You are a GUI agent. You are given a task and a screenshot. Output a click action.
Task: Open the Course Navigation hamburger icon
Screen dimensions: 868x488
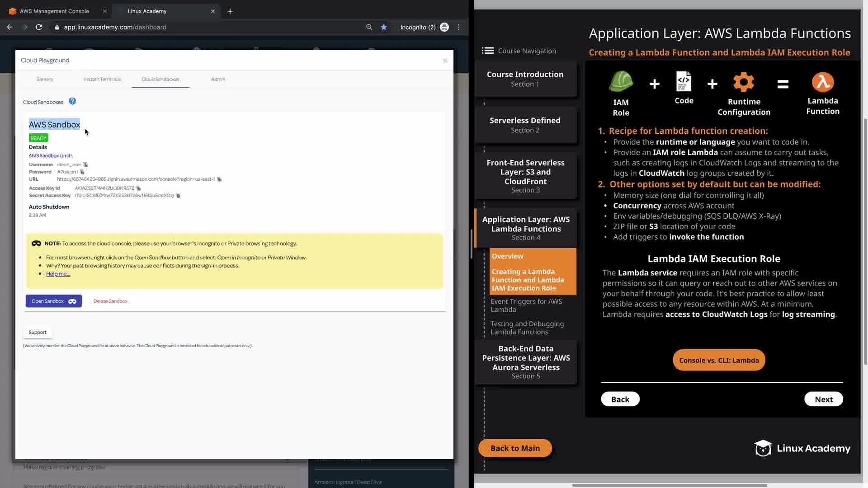click(487, 51)
